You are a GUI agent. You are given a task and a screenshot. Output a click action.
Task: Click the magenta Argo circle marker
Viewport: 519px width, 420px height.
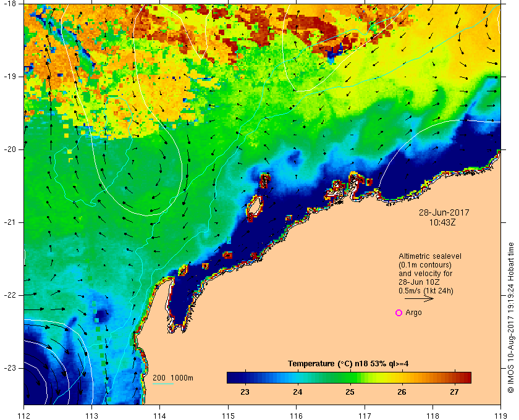399,313
